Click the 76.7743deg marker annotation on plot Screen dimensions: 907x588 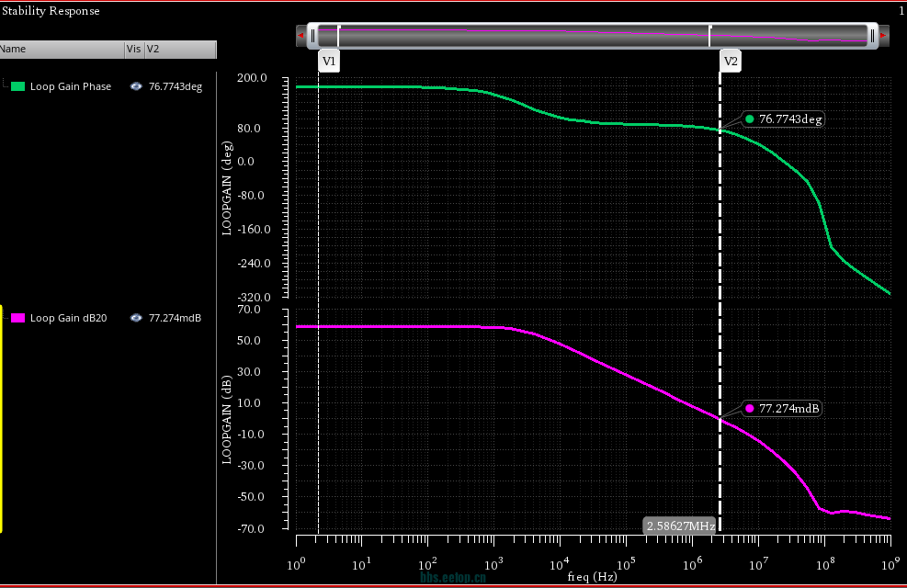pos(783,119)
